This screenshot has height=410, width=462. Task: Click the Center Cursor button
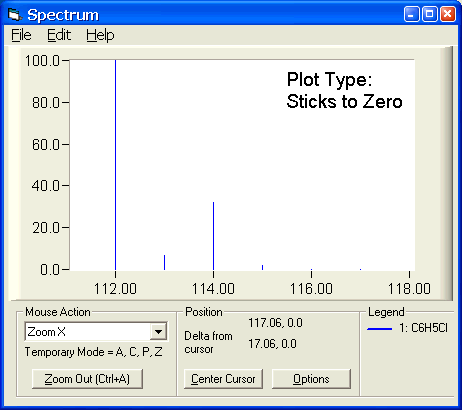coord(223,379)
